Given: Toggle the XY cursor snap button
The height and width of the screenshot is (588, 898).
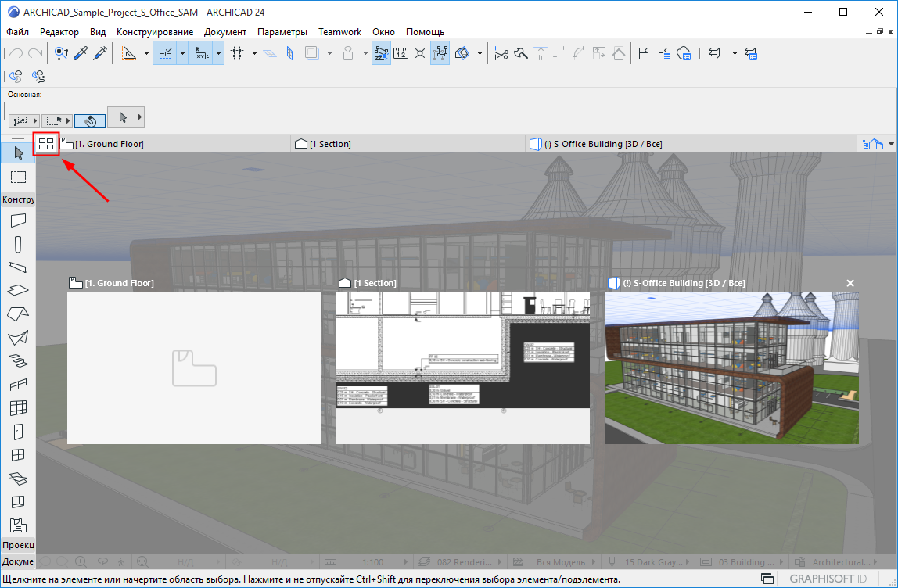Looking at the screenshot, I should click(201, 54).
